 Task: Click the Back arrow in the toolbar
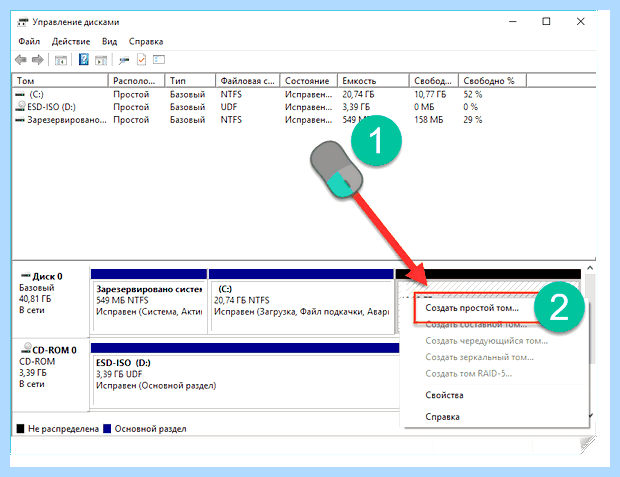(21, 60)
